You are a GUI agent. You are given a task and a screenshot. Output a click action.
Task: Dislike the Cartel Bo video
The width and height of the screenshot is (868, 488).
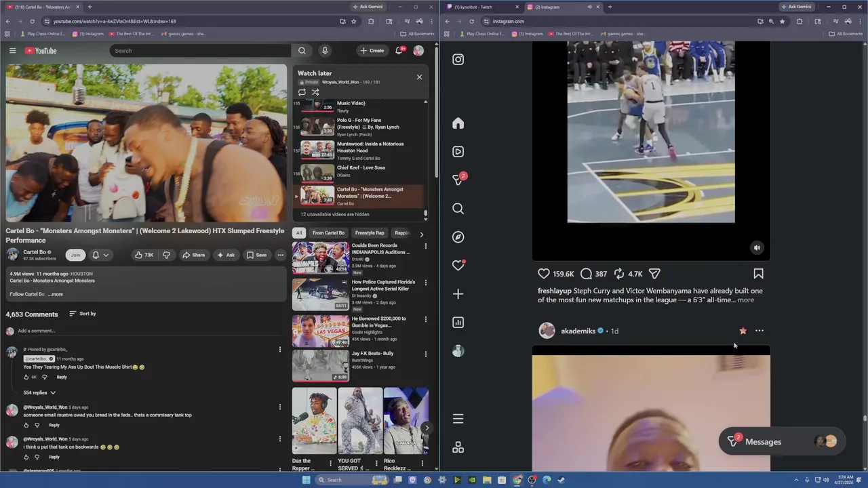[x=166, y=255]
